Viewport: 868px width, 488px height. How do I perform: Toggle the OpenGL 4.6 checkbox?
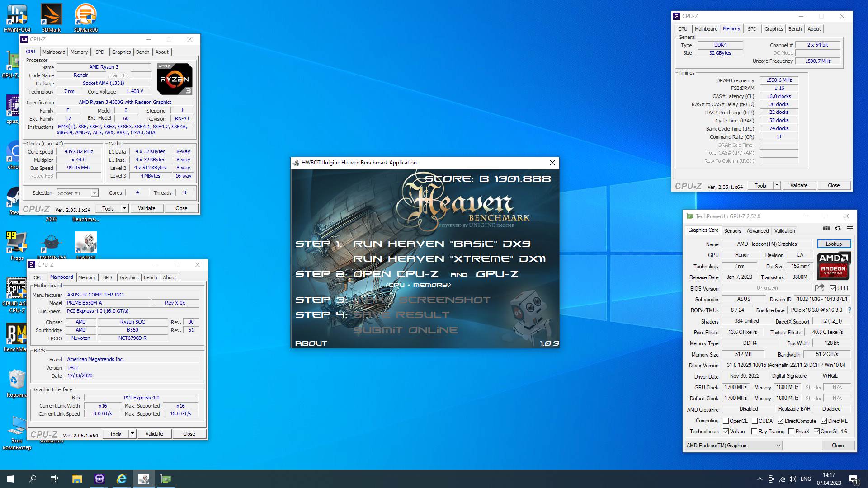(816, 432)
